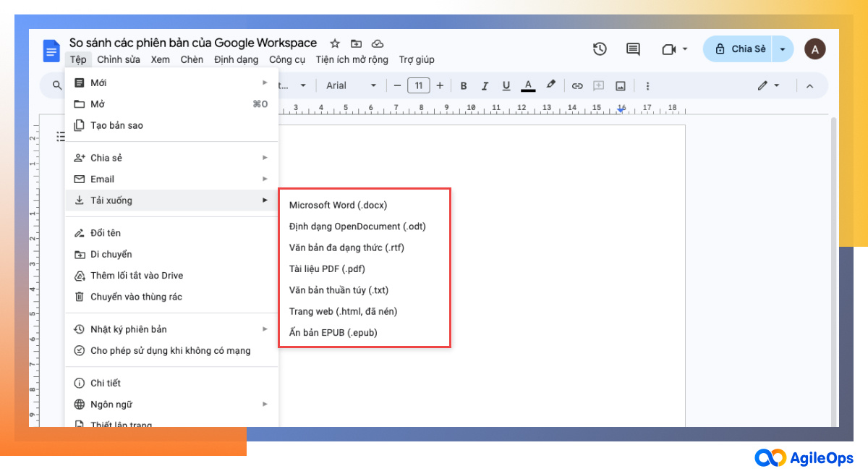Start a Google Meet video call
This screenshot has height=474, width=868.
click(669, 48)
